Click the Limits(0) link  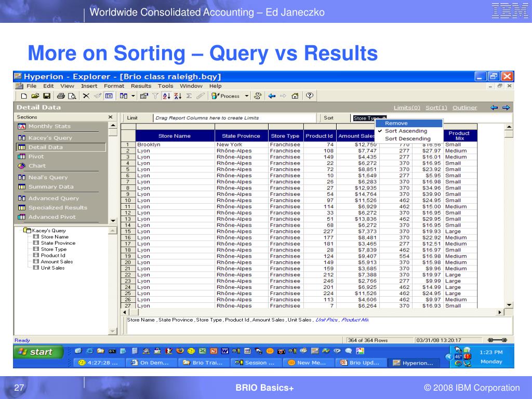(x=407, y=108)
